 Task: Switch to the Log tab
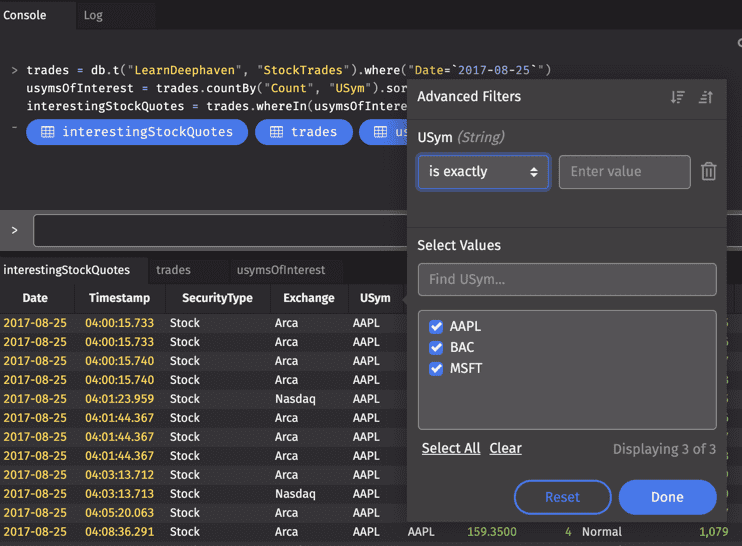point(93,15)
